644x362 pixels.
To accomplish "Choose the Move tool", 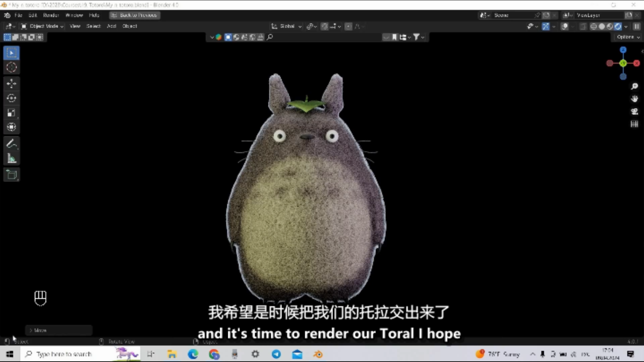I will pos(11,83).
